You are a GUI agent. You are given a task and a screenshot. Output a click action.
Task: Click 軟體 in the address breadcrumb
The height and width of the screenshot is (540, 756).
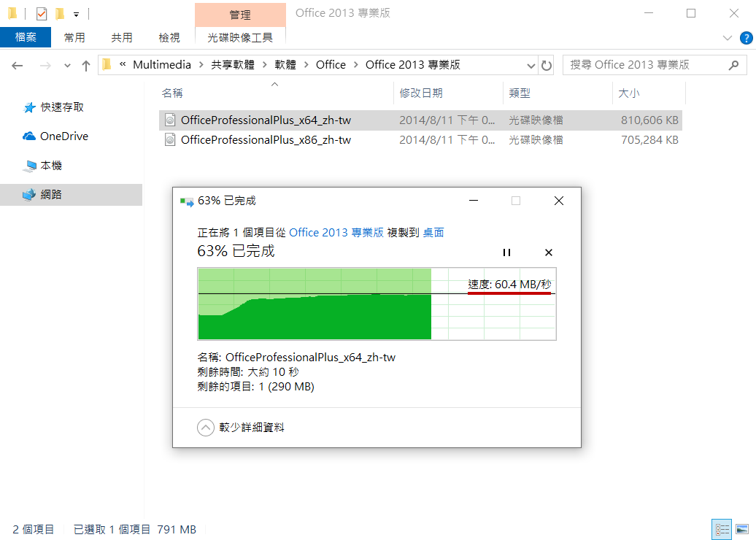tap(285, 65)
